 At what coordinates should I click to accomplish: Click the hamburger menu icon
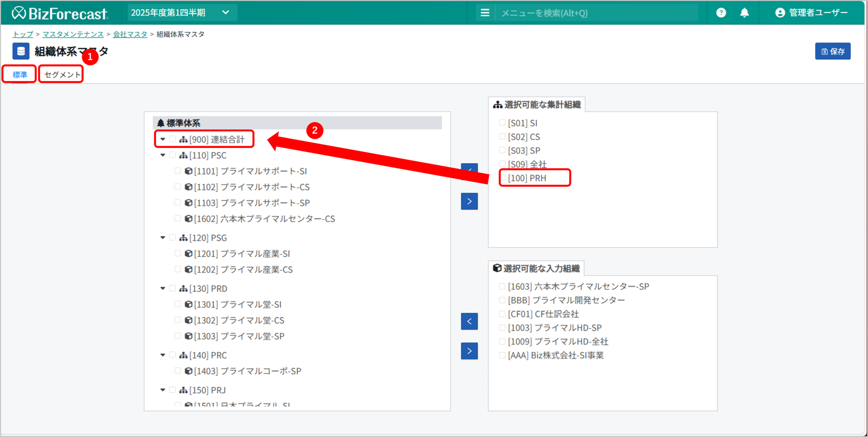(x=485, y=13)
